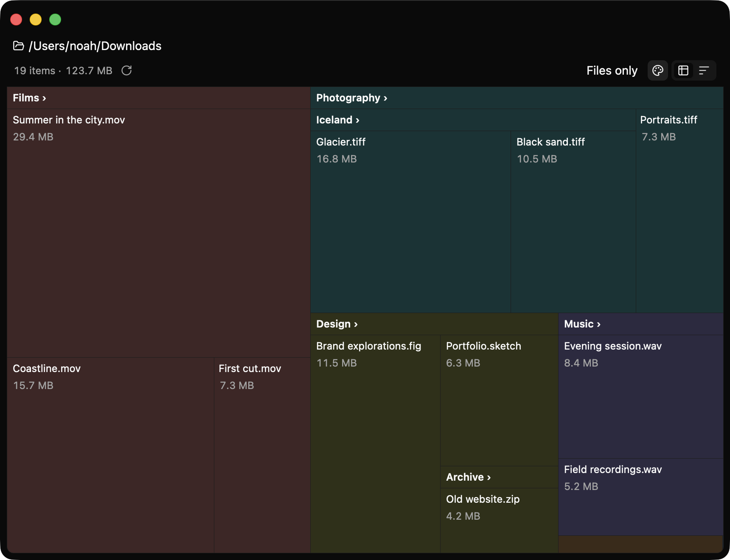This screenshot has height=560, width=730.
Task: Expand the Films folder header
Action: pyautogui.click(x=159, y=98)
